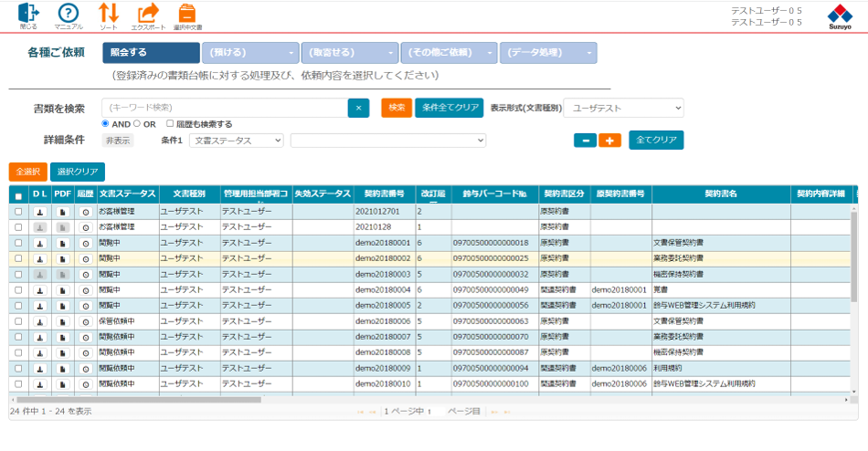868x451 pixels.
Task: Click the orange 検索 button
Action: (x=397, y=108)
